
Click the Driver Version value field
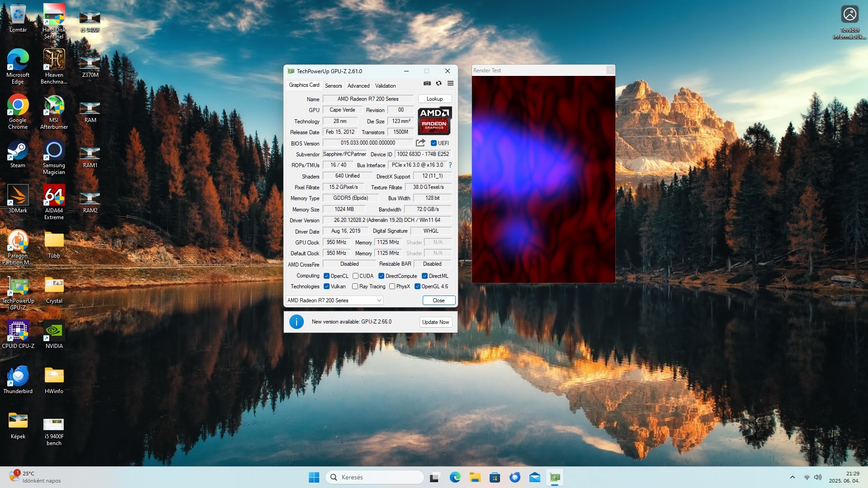[387, 220]
